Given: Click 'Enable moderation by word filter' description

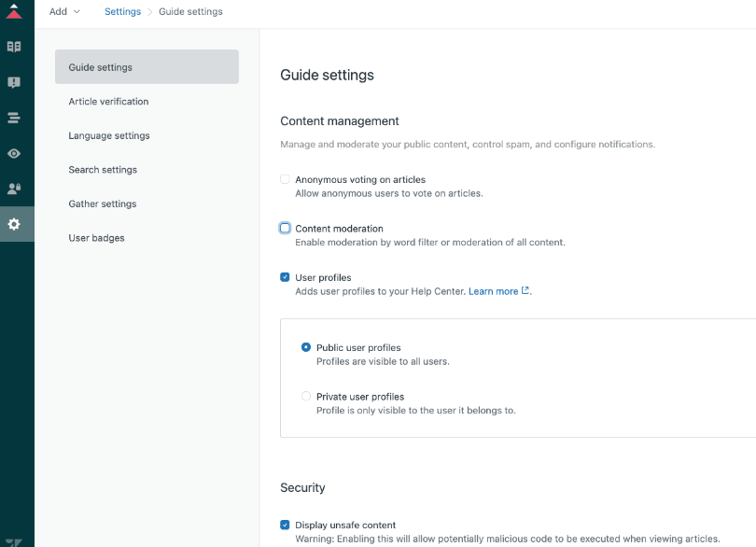Looking at the screenshot, I should (430, 242).
